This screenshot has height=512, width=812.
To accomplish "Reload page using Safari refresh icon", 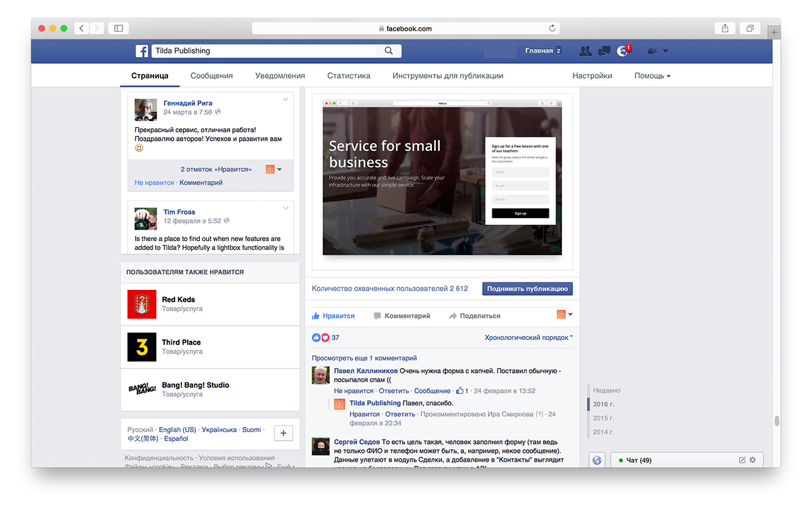I will pyautogui.click(x=552, y=28).
